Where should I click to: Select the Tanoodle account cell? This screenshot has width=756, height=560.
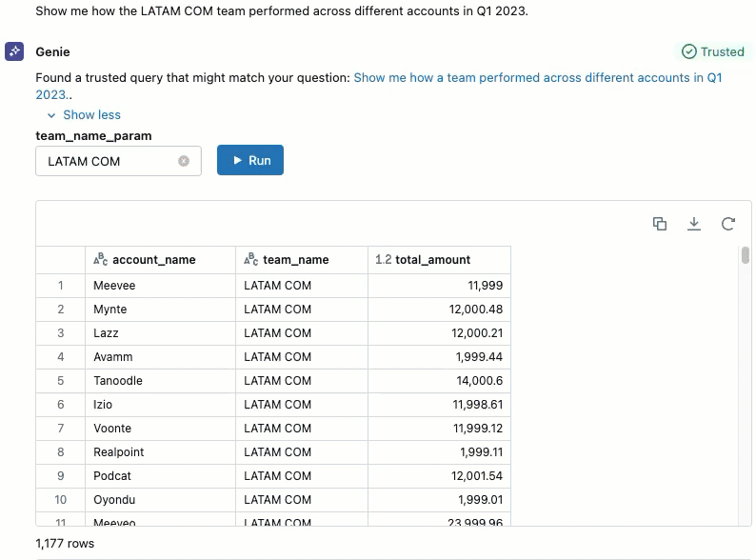tap(161, 381)
